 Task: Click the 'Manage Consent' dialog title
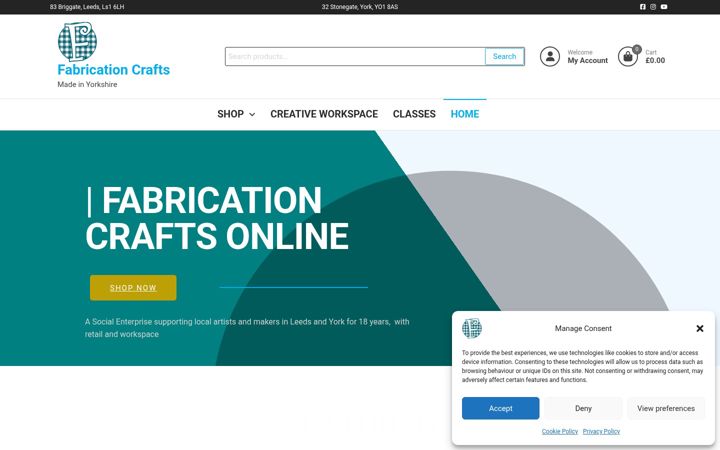point(583,328)
